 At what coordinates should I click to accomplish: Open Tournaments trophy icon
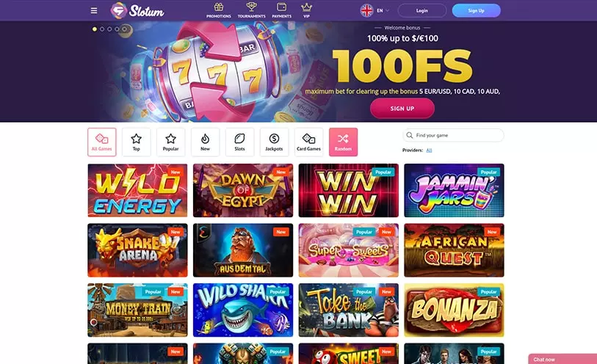251,7
